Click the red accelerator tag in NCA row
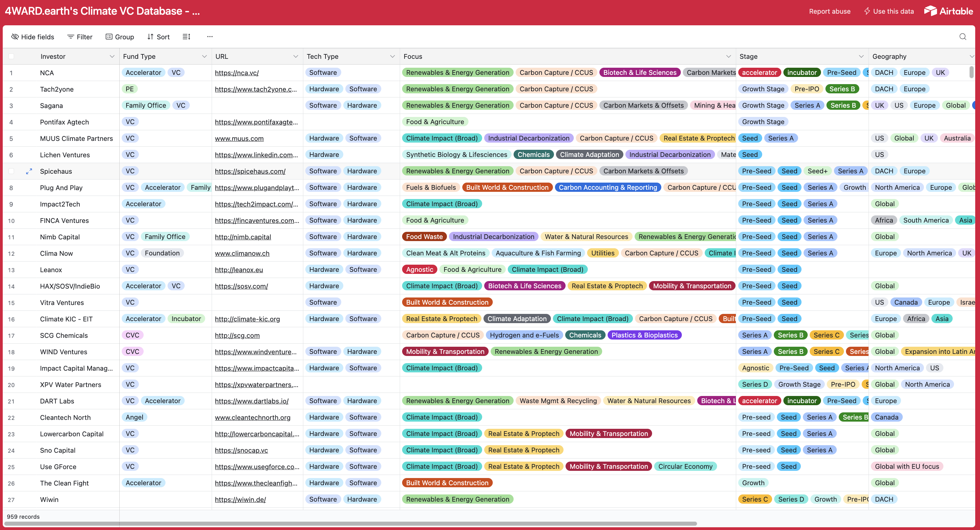Screen dimensions: 980x530 (x=759, y=73)
